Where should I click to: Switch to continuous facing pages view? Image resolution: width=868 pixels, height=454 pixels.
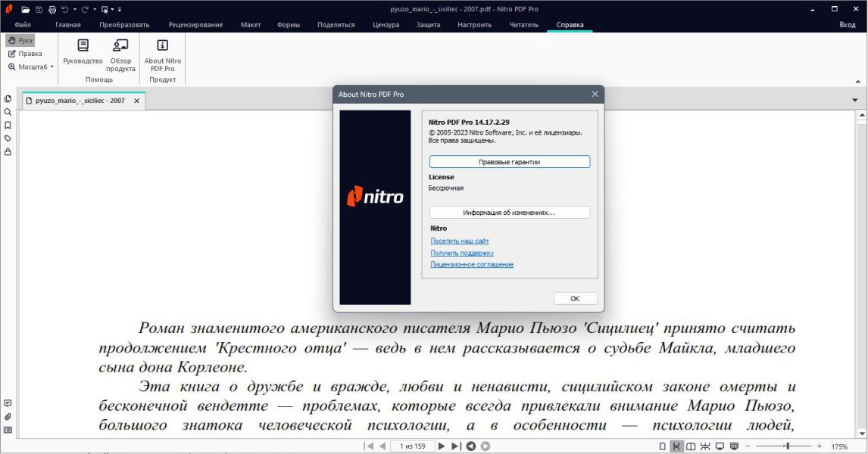pos(705,446)
